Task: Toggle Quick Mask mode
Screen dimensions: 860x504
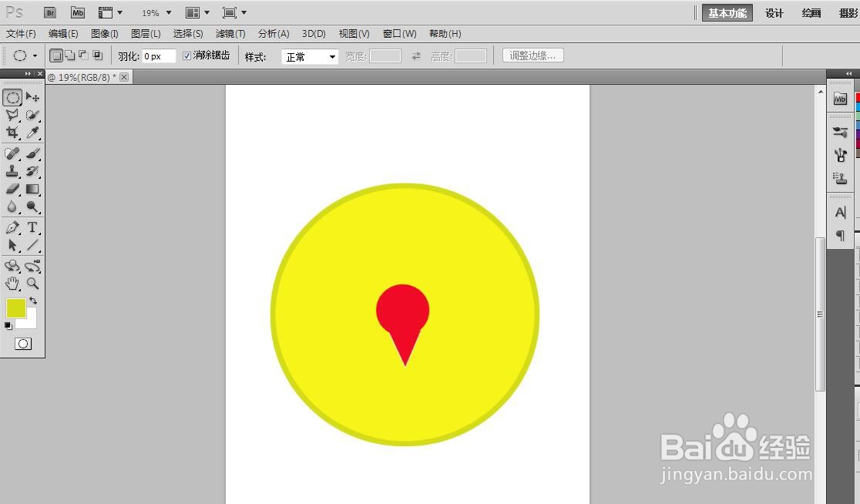Action: pos(23,344)
